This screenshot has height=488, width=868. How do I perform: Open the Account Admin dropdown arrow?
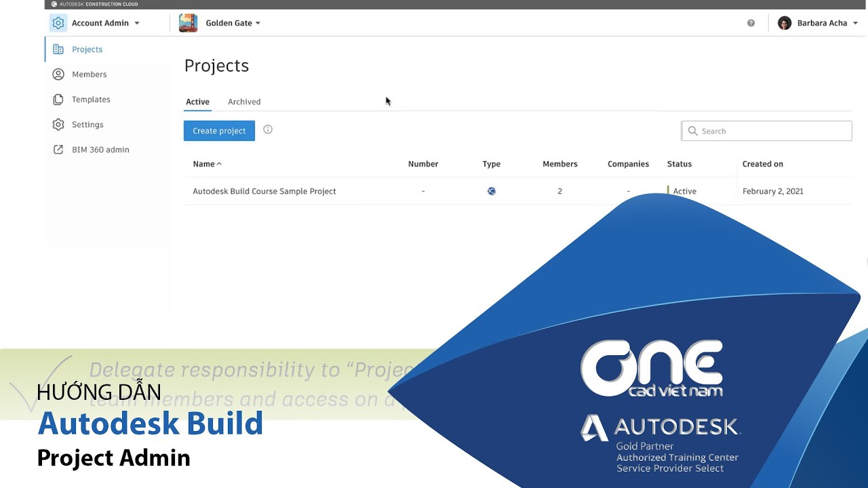(x=137, y=23)
